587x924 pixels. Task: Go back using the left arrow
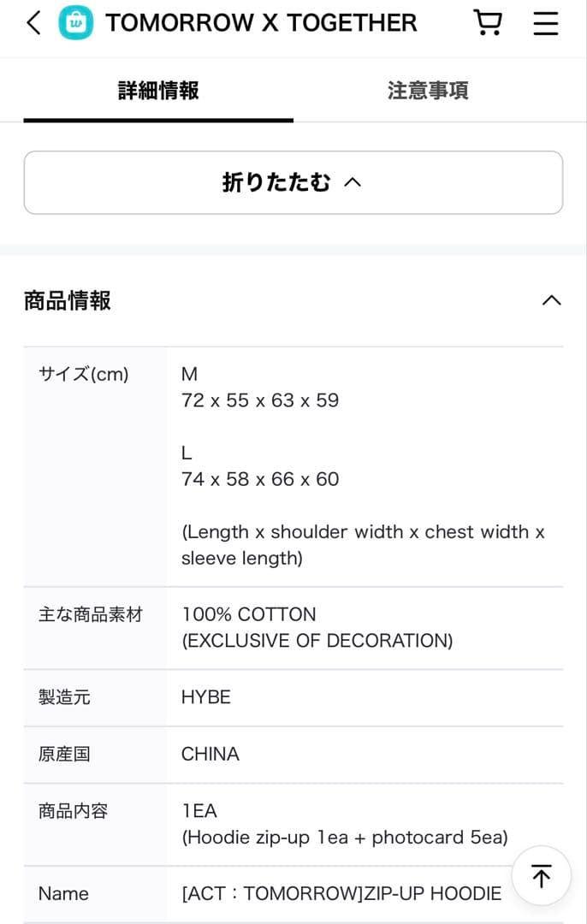pyautogui.click(x=33, y=23)
